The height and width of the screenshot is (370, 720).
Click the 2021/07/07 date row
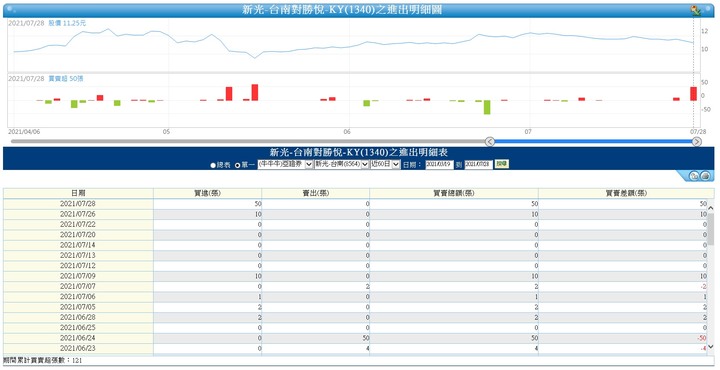click(78, 286)
